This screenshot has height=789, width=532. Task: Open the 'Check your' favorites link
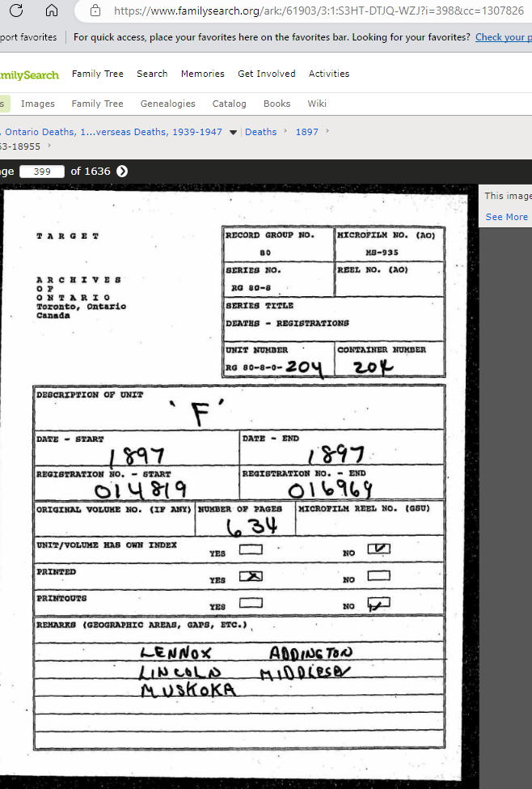pyautogui.click(x=504, y=36)
